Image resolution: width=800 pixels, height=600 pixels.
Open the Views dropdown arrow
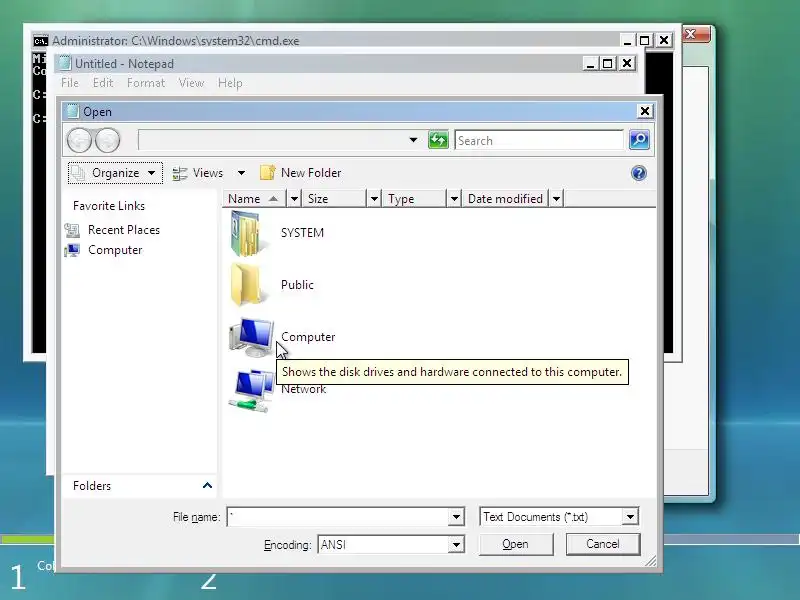click(241, 173)
